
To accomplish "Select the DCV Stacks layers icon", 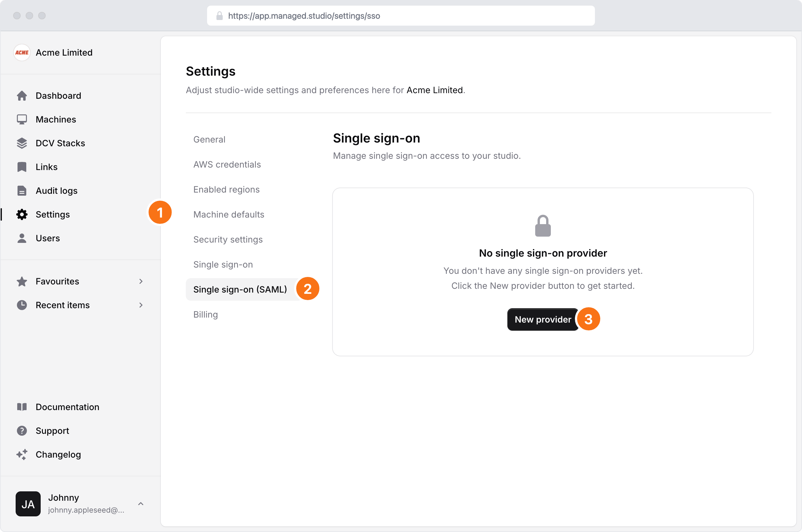I will point(22,143).
